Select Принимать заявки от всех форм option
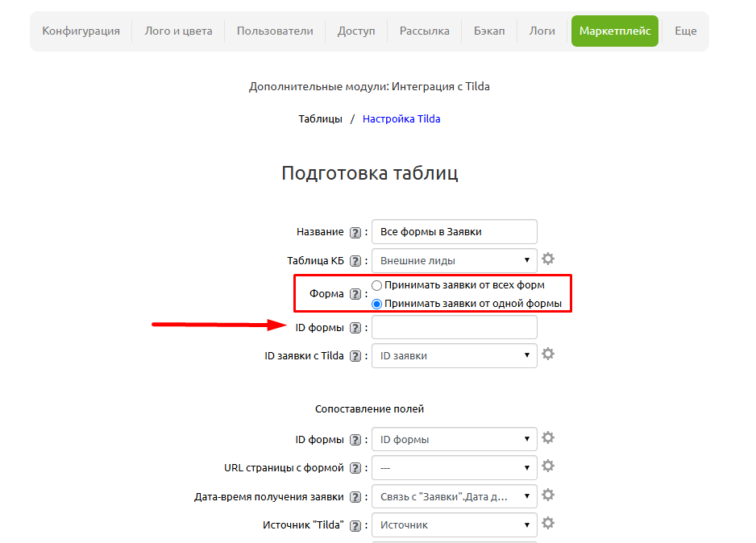Image resolution: width=756 pixels, height=543 pixels. 377,285
